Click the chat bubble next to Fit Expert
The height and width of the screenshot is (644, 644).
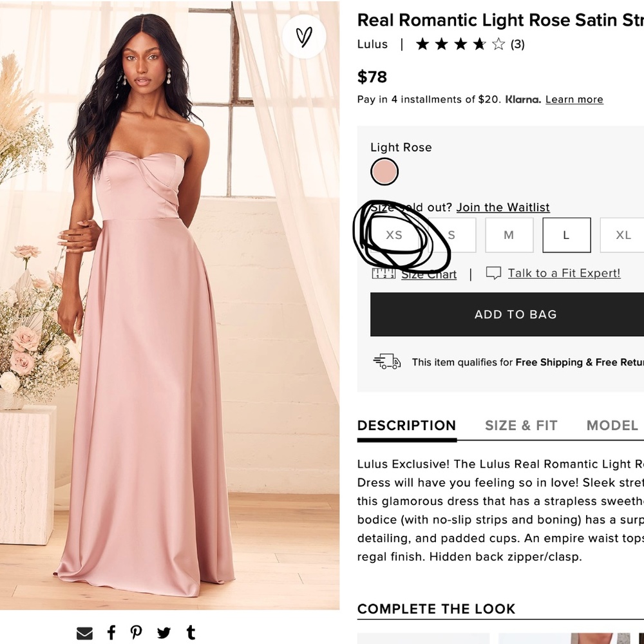493,273
